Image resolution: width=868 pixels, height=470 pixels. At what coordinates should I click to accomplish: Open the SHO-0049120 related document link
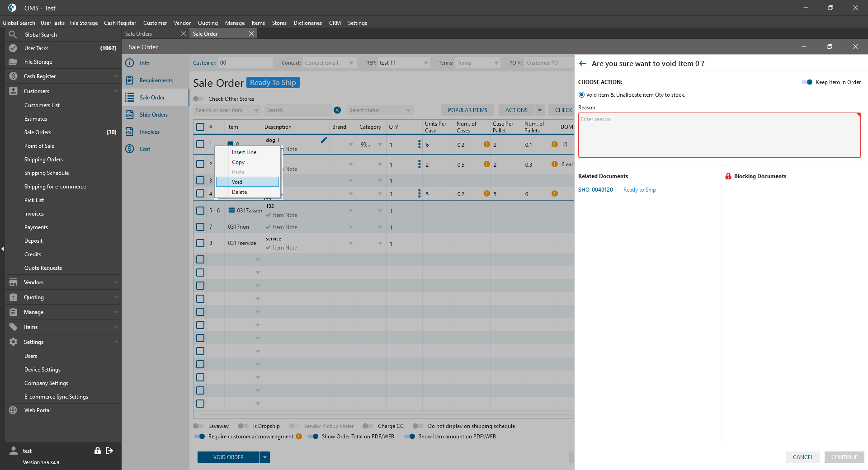595,190
